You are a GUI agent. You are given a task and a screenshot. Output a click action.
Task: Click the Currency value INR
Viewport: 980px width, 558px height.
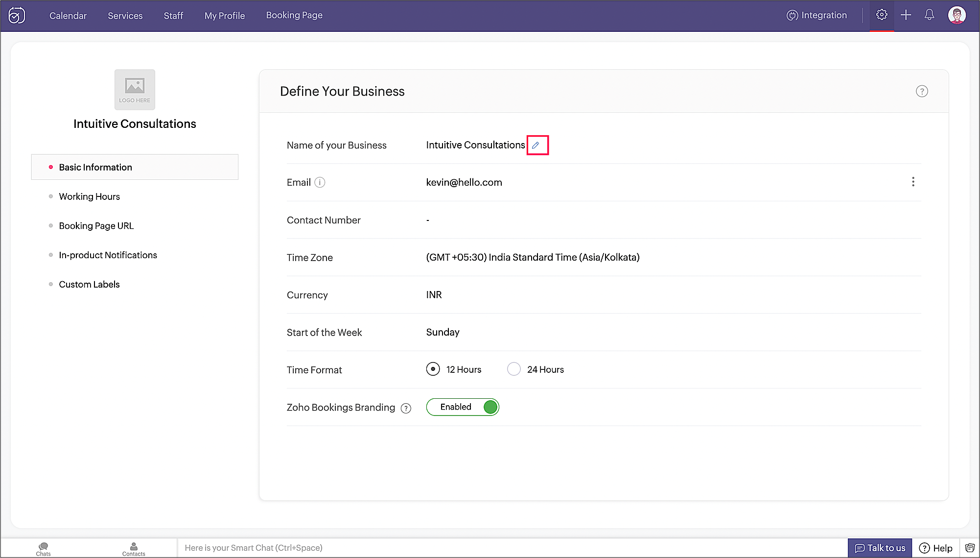click(x=434, y=294)
